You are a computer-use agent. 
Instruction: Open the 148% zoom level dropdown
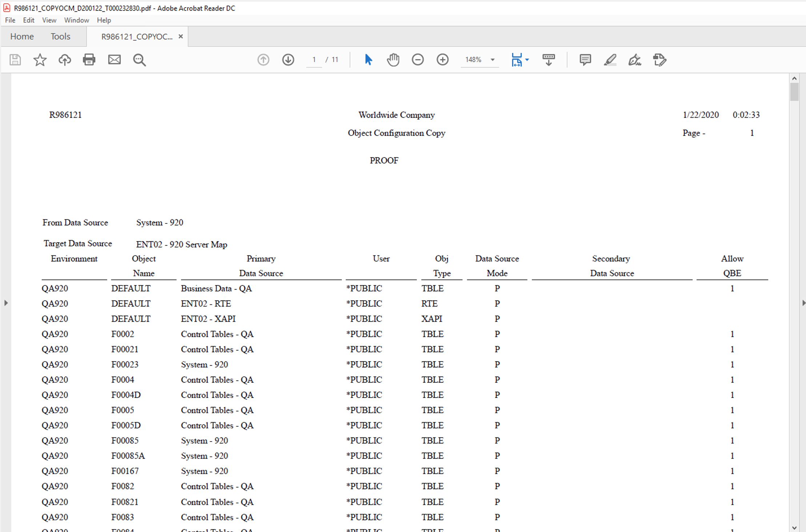(480, 60)
